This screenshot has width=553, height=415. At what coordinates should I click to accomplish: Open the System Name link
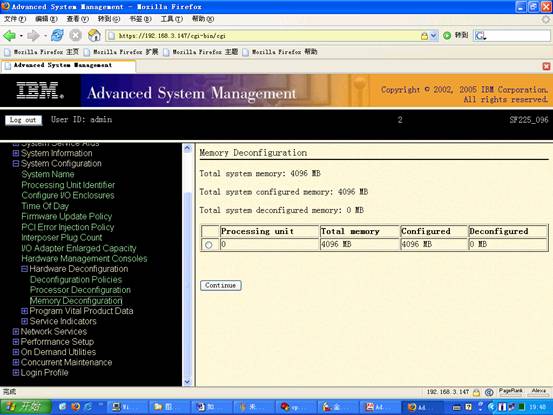pos(48,174)
